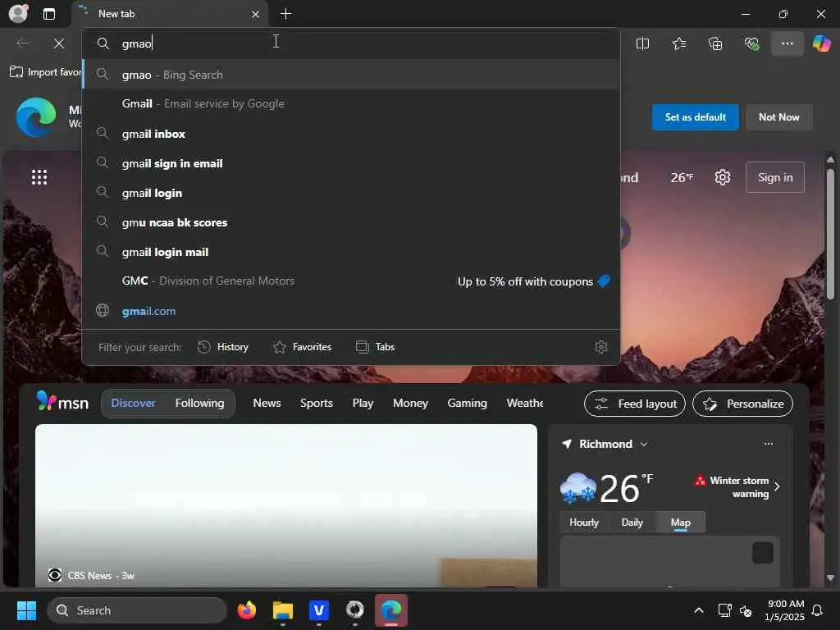
Task: Open the Edge profile avatar
Action: tap(18, 14)
